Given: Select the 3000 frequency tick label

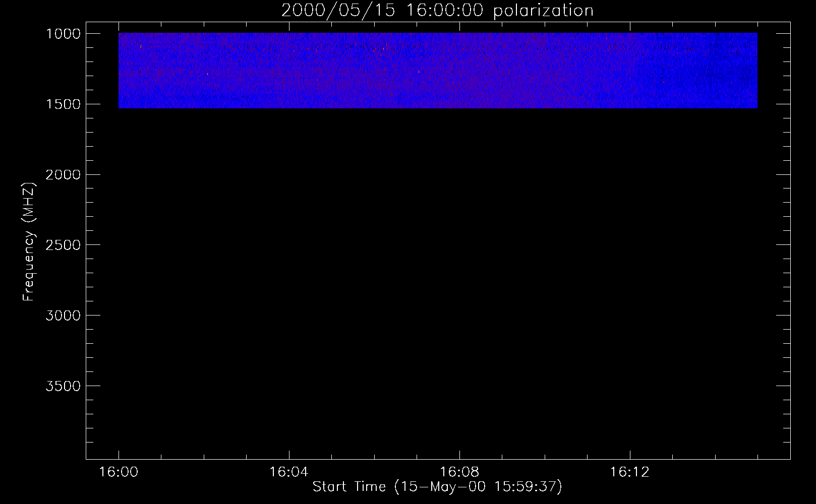Looking at the screenshot, I should coord(63,316).
